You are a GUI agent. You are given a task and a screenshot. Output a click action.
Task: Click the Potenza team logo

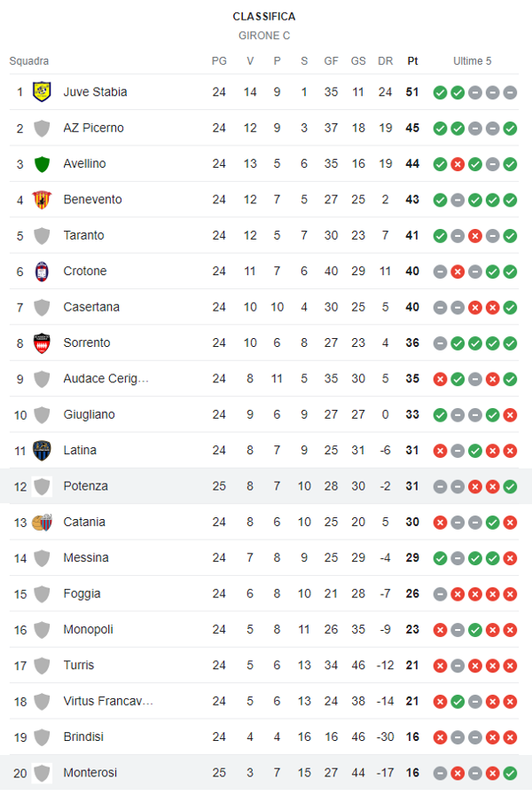click(x=42, y=486)
